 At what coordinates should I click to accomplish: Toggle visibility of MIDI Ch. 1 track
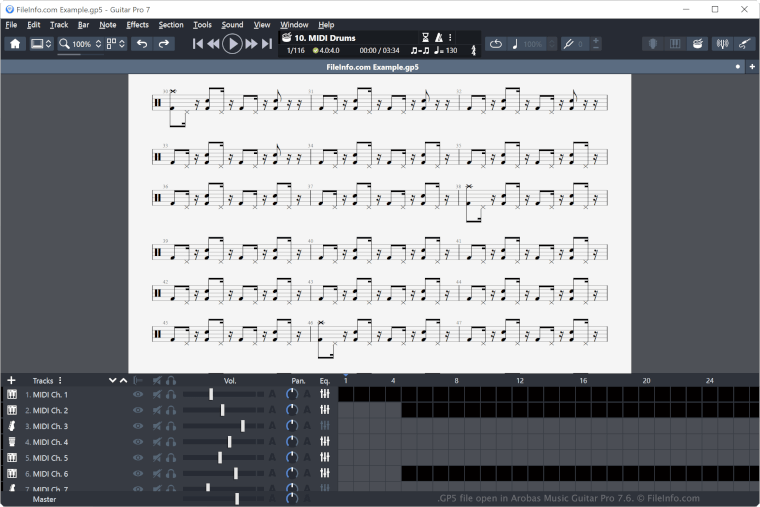(x=138, y=394)
